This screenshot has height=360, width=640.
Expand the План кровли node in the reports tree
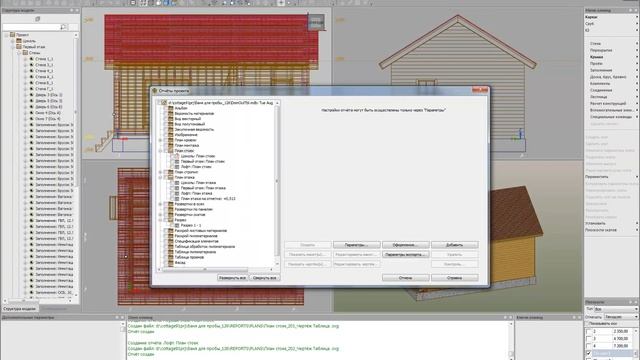(160, 140)
